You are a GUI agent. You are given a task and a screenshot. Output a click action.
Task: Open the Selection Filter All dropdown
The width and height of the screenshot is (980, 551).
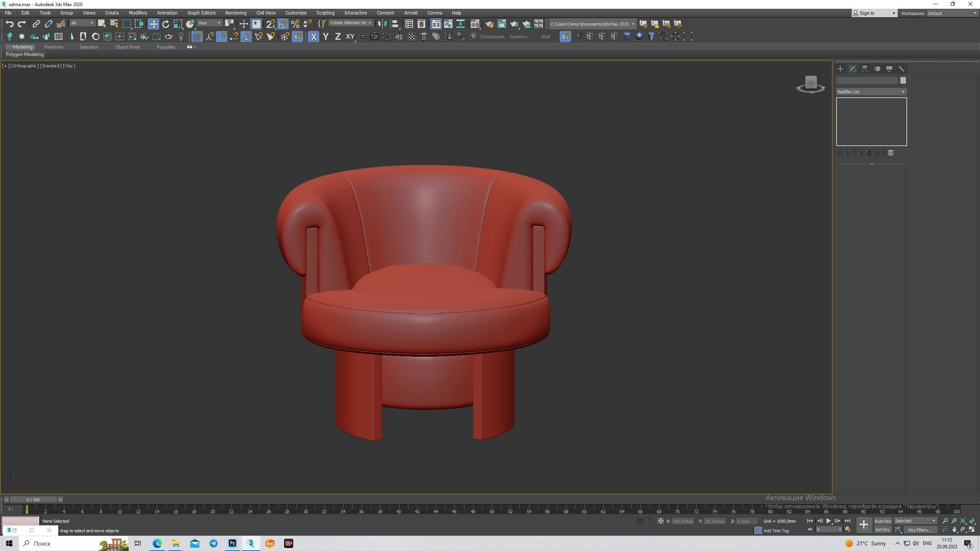[x=82, y=23]
